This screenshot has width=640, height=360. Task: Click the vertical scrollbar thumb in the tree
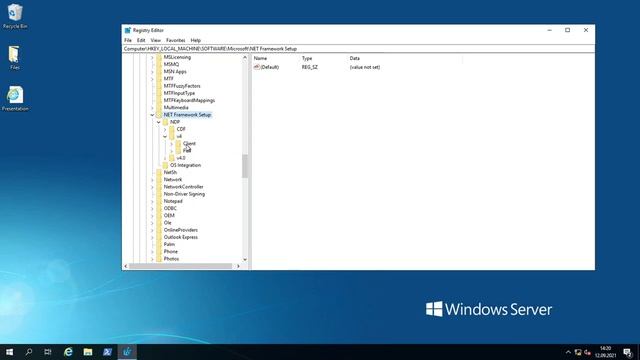click(245, 166)
